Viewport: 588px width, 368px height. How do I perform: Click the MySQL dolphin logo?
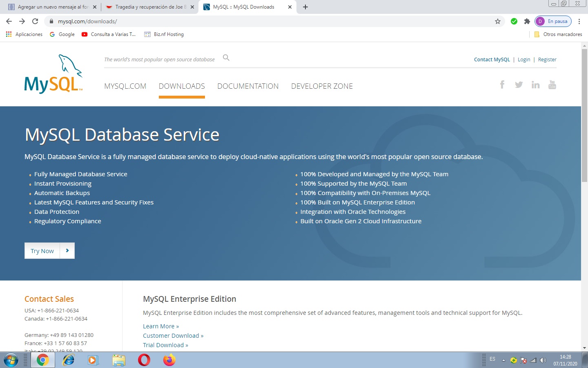(x=53, y=74)
